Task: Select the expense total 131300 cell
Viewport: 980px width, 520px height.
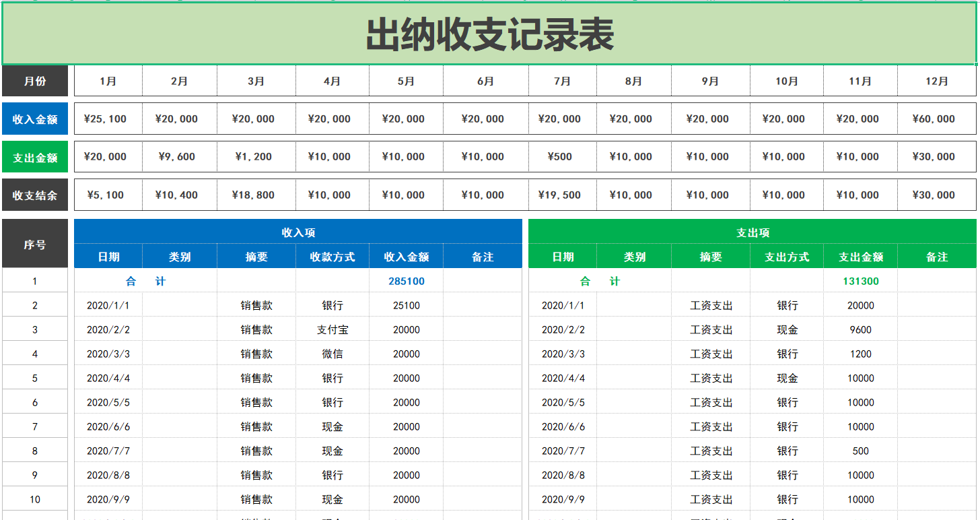Action: click(860, 280)
